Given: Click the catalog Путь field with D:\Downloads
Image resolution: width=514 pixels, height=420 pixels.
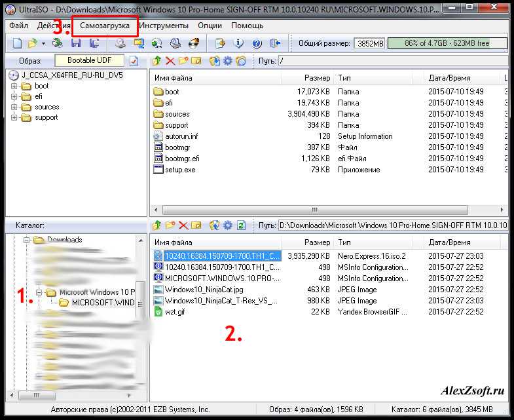Looking at the screenshot, I should (x=393, y=225).
